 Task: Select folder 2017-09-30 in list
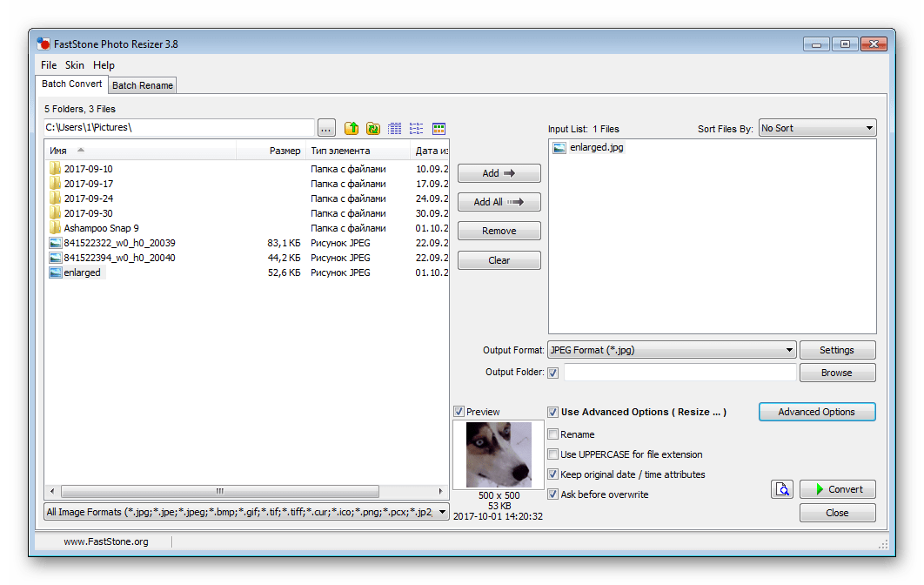pyautogui.click(x=89, y=213)
